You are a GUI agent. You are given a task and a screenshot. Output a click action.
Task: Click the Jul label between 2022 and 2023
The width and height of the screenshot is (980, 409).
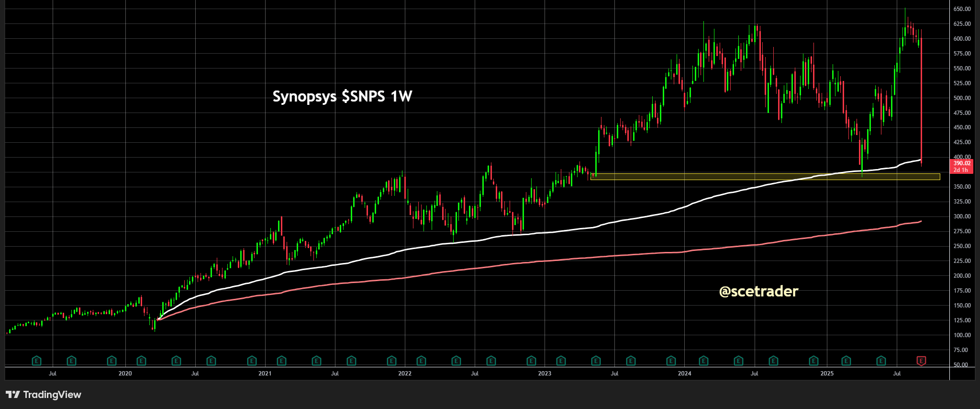click(475, 374)
